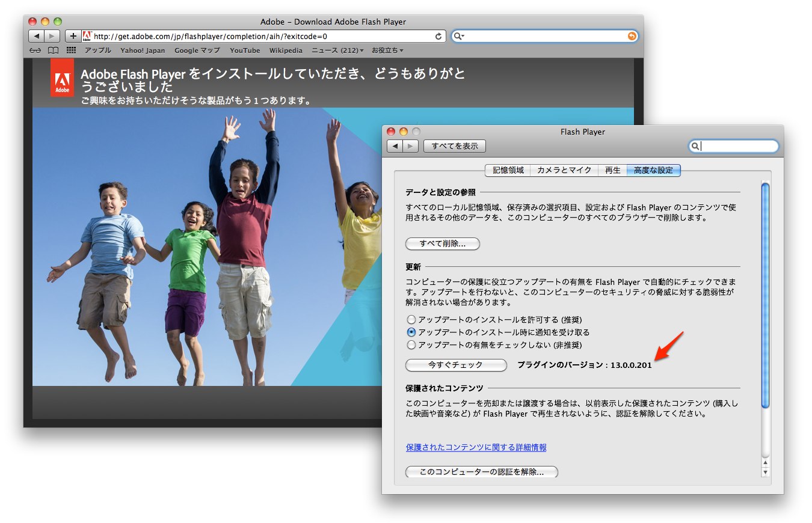Go back in the Safari window
This screenshot has width=812, height=523.
pyautogui.click(x=36, y=36)
